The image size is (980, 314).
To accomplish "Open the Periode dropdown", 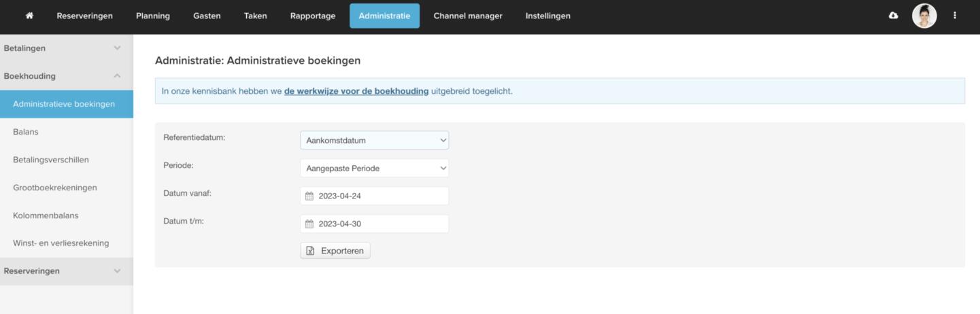I will (374, 169).
